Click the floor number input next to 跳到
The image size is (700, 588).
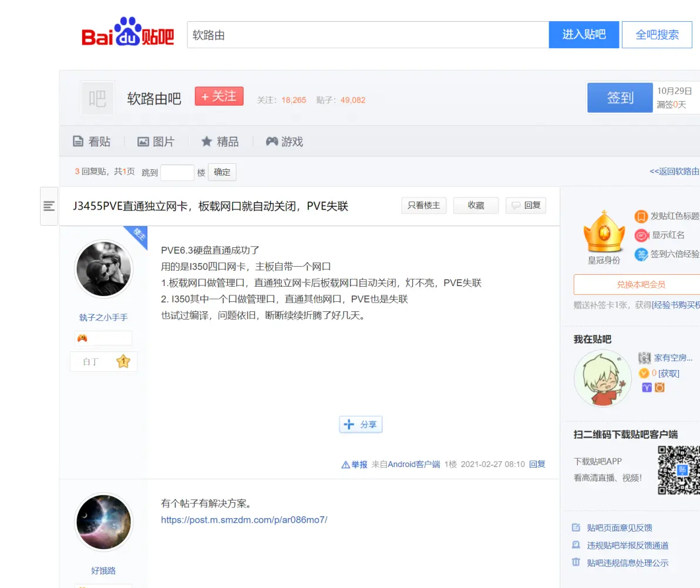tap(178, 172)
